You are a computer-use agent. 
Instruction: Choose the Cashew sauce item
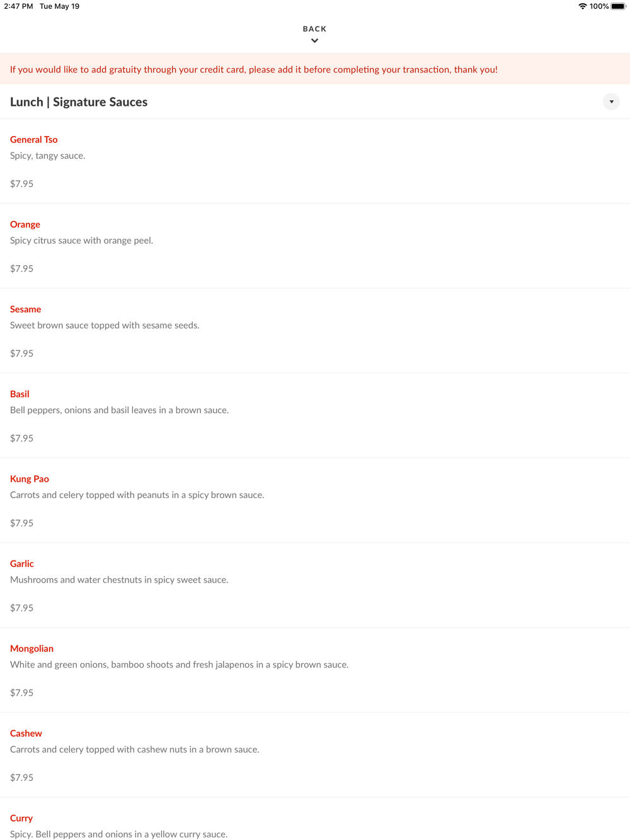click(x=315, y=755)
